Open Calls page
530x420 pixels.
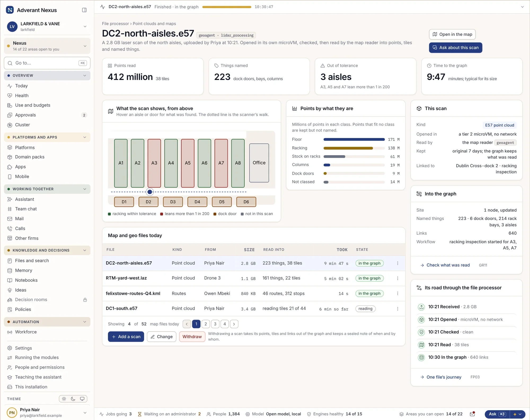coord(47,229)
